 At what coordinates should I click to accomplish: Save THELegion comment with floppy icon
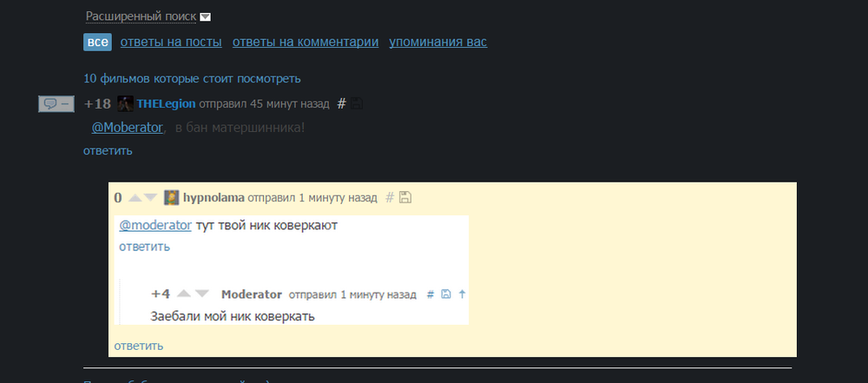357,103
